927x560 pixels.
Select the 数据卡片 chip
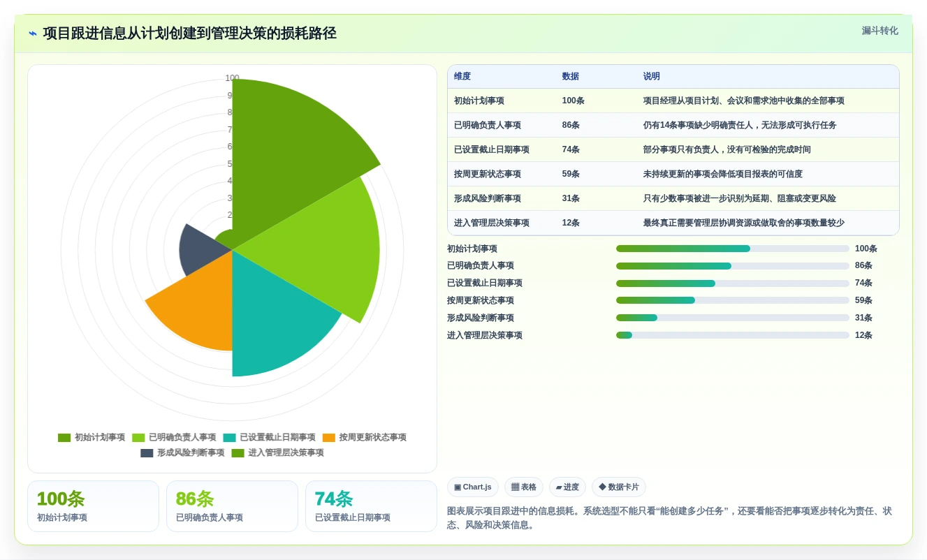click(x=619, y=487)
